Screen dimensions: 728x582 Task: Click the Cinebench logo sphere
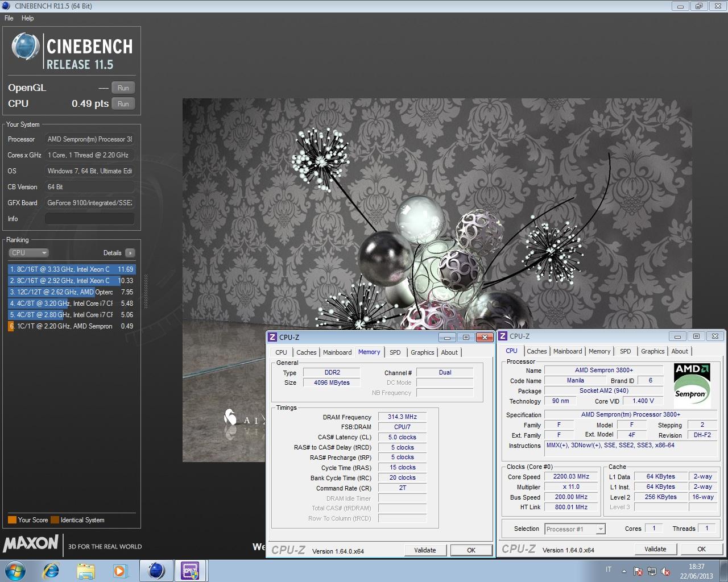(x=26, y=47)
